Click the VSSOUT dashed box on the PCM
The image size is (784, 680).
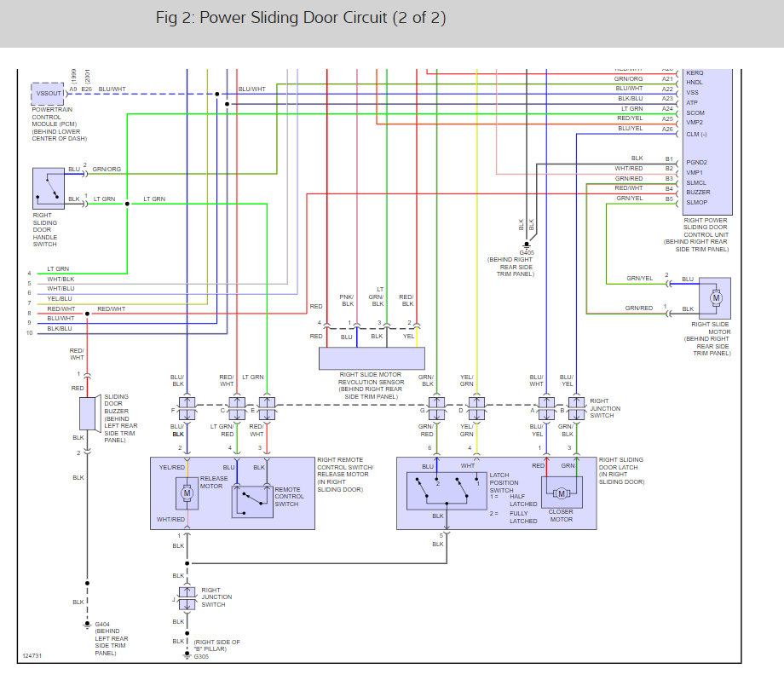tap(48, 93)
